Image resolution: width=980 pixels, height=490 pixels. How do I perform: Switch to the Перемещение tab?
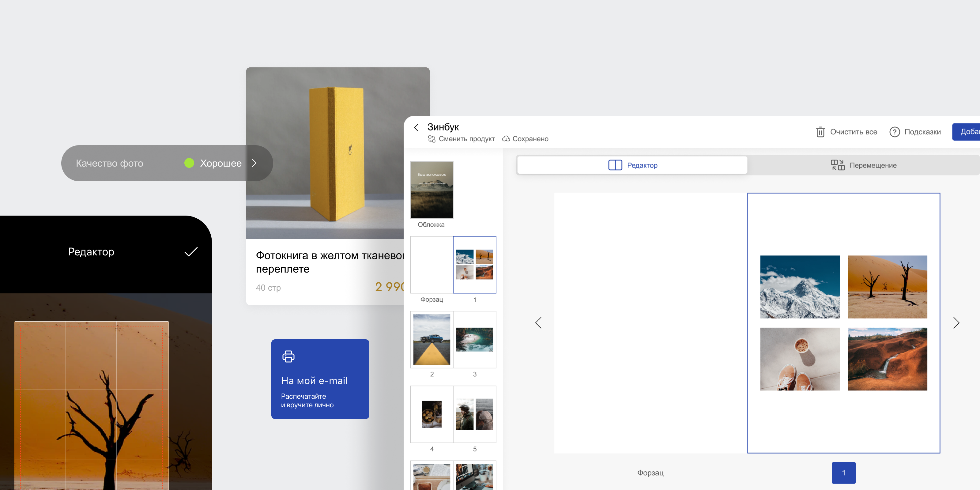[863, 165]
